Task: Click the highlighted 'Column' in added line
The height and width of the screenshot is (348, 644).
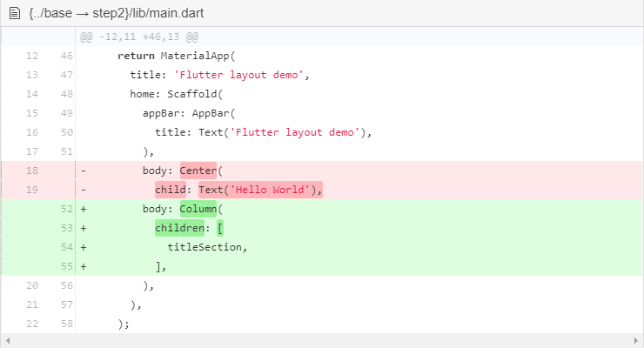Action: (198, 209)
